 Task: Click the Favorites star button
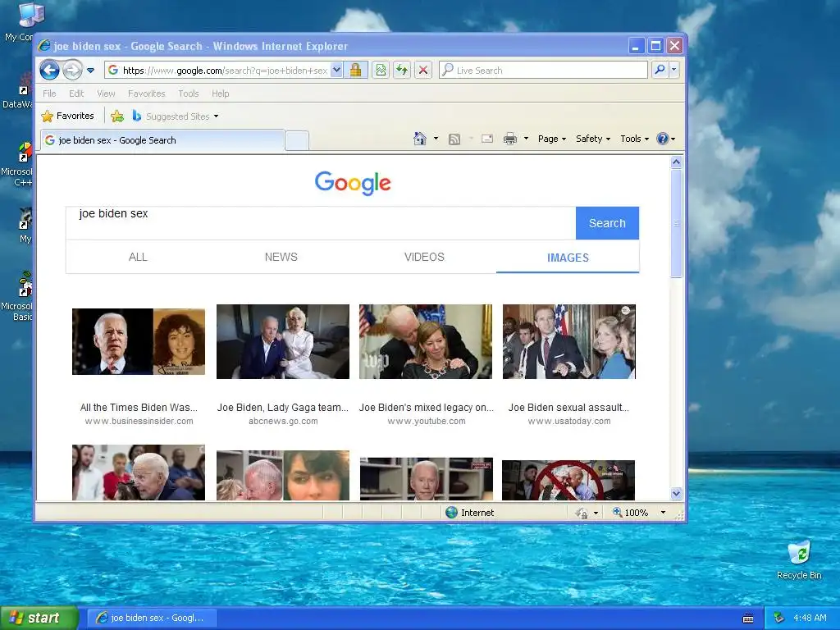(x=68, y=116)
